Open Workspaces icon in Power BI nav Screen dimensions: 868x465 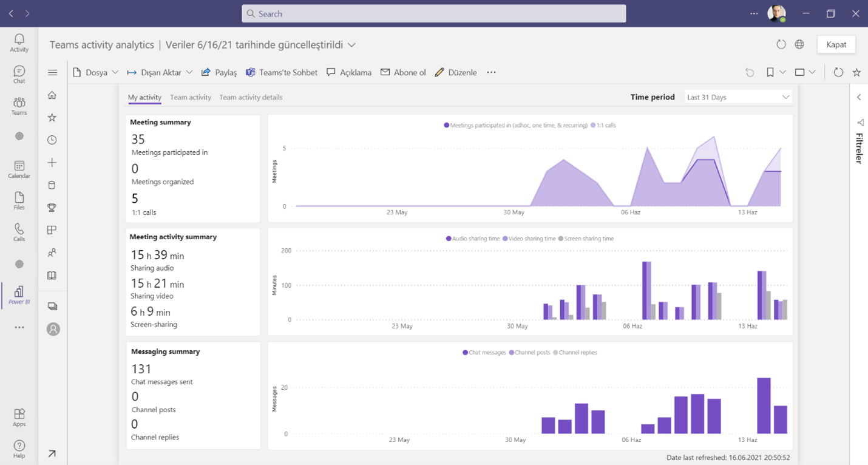pos(53,307)
